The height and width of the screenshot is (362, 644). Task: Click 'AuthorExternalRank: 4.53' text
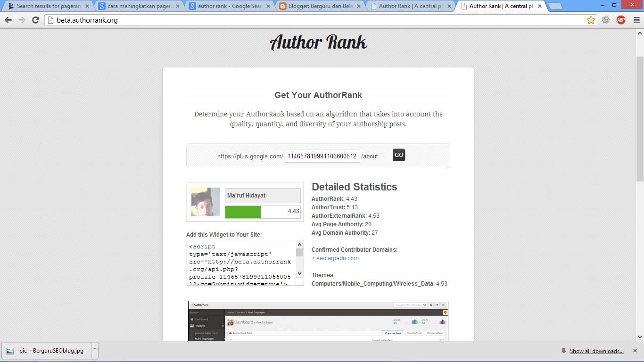[x=346, y=216]
